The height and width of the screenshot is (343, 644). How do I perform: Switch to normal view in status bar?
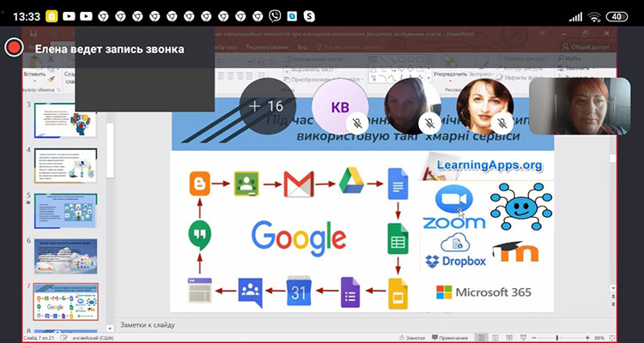[483, 338]
